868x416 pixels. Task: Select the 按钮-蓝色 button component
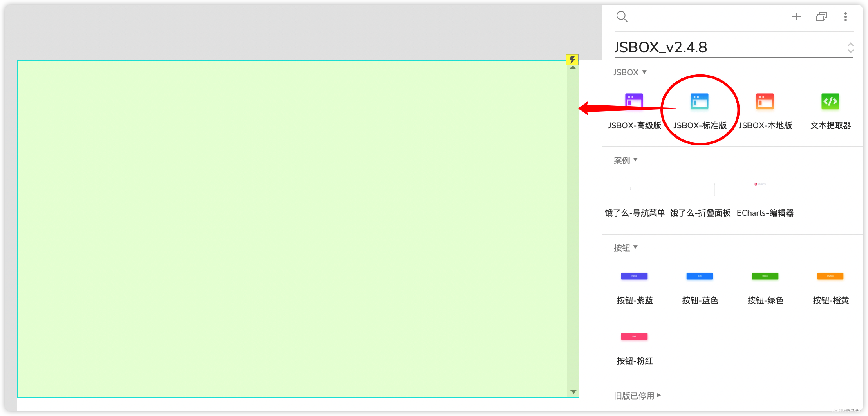[699, 276]
